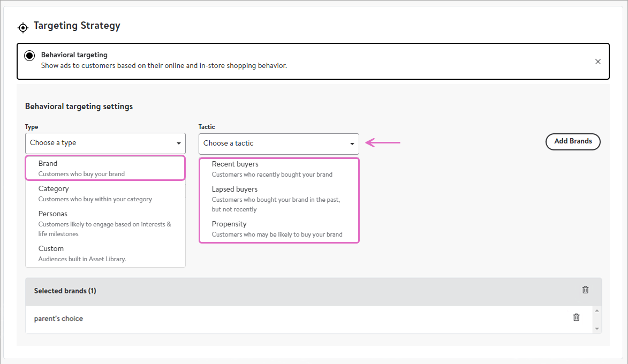Close the Behavioral targeting option panel

pyautogui.click(x=598, y=62)
